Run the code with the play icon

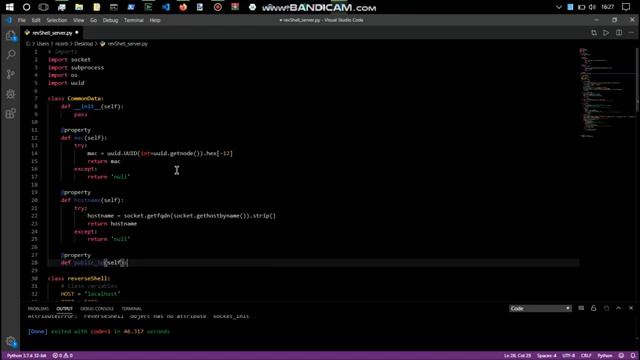pyautogui.click(x=606, y=33)
